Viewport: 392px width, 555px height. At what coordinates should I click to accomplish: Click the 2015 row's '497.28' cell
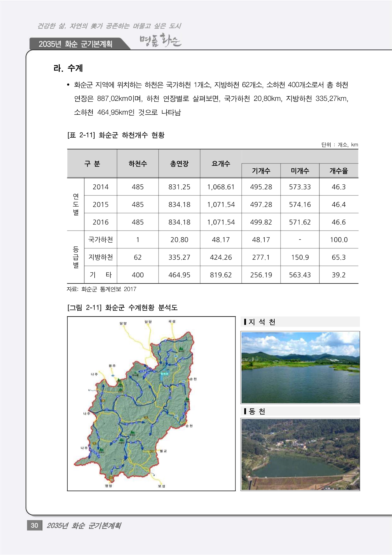tap(261, 204)
